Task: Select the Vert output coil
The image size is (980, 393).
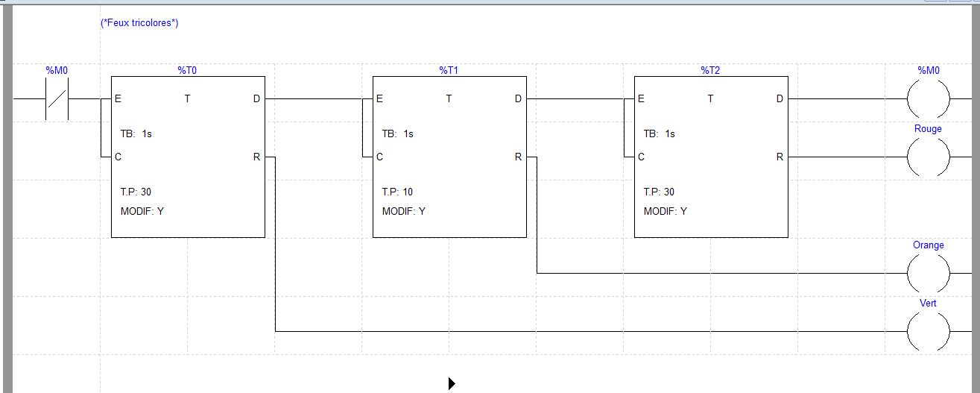Action: (928, 332)
